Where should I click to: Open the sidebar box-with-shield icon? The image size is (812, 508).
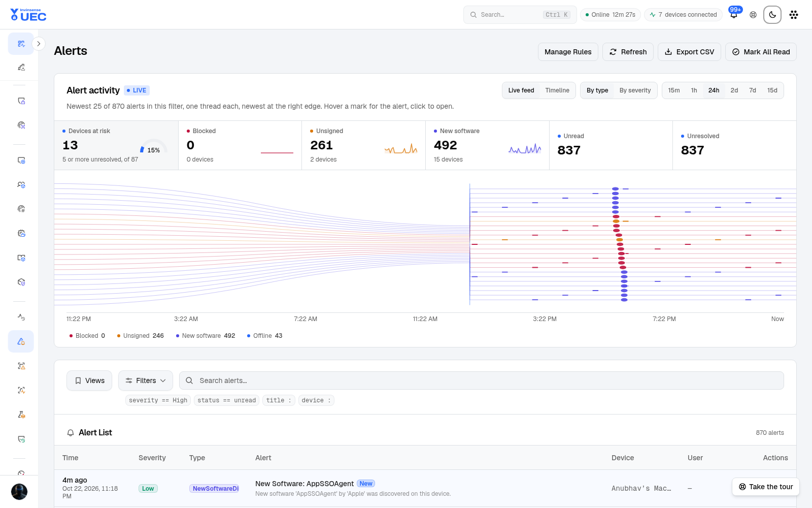pyautogui.click(x=21, y=282)
